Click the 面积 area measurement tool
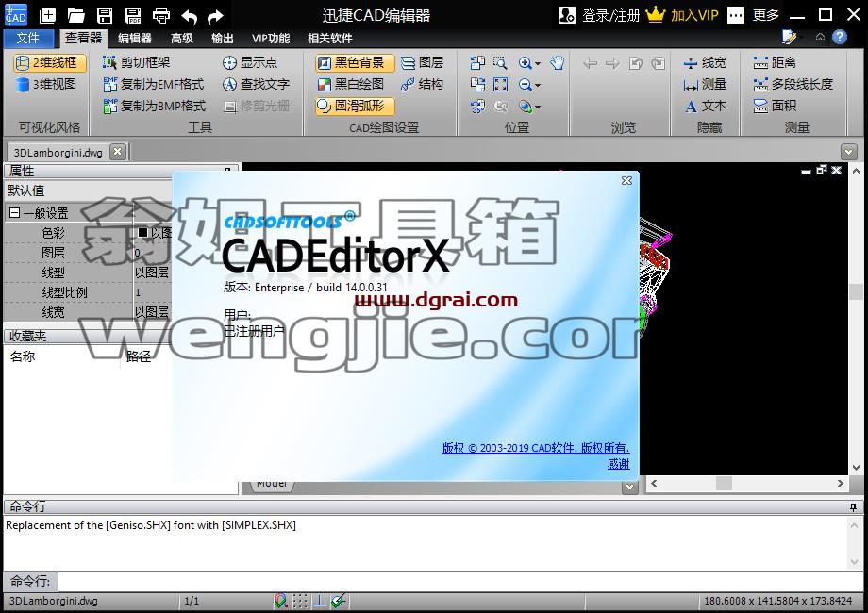The width and height of the screenshot is (868, 613). 775,106
